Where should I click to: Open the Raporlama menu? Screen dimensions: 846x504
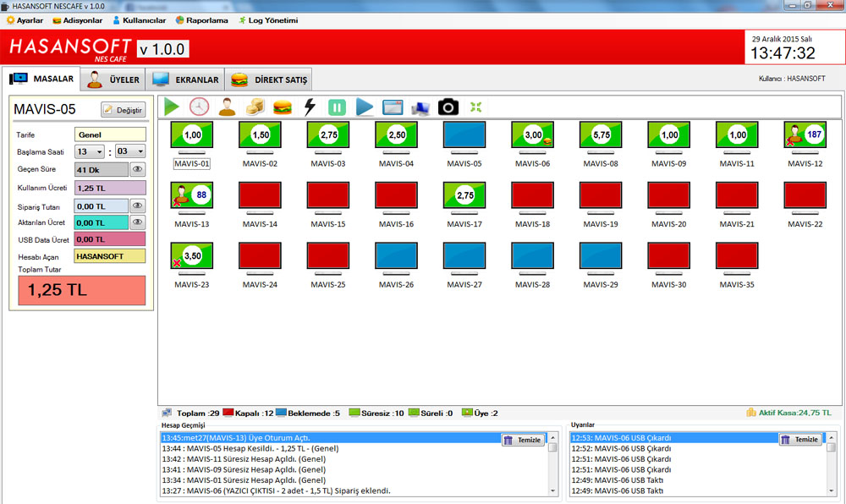click(x=202, y=20)
